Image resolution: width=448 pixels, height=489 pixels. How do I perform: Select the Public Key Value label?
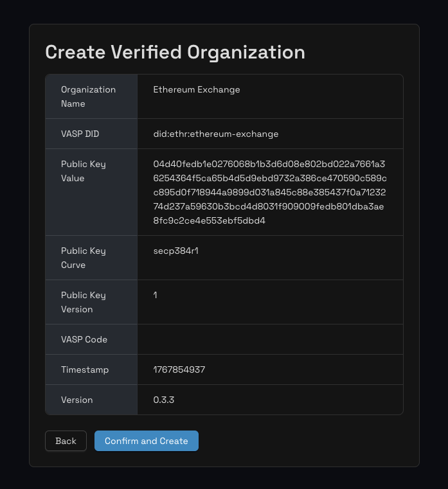click(83, 171)
